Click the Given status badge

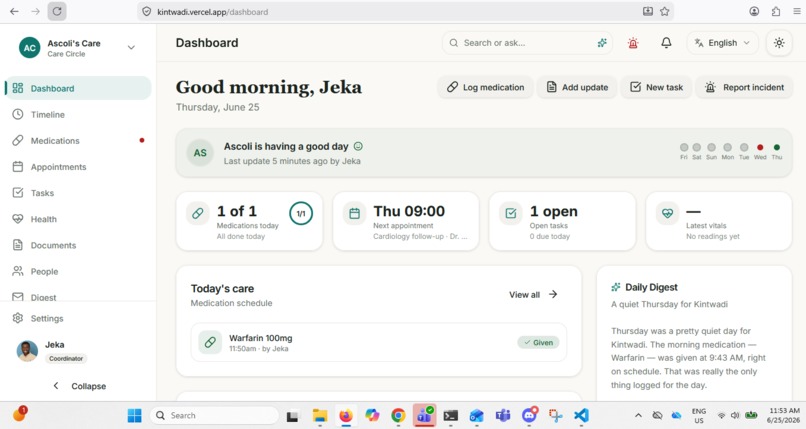point(538,343)
